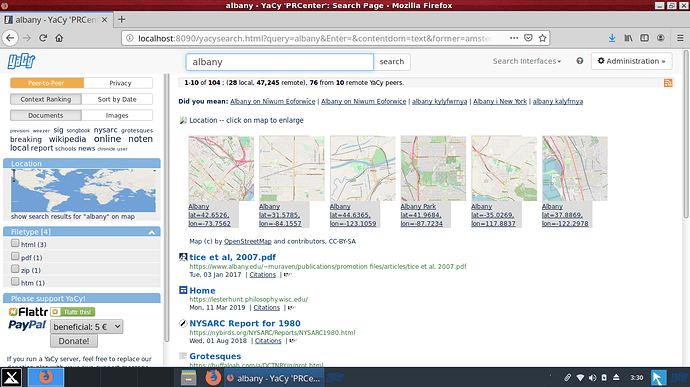Open Albany Park map thumbnail

pos(433,169)
